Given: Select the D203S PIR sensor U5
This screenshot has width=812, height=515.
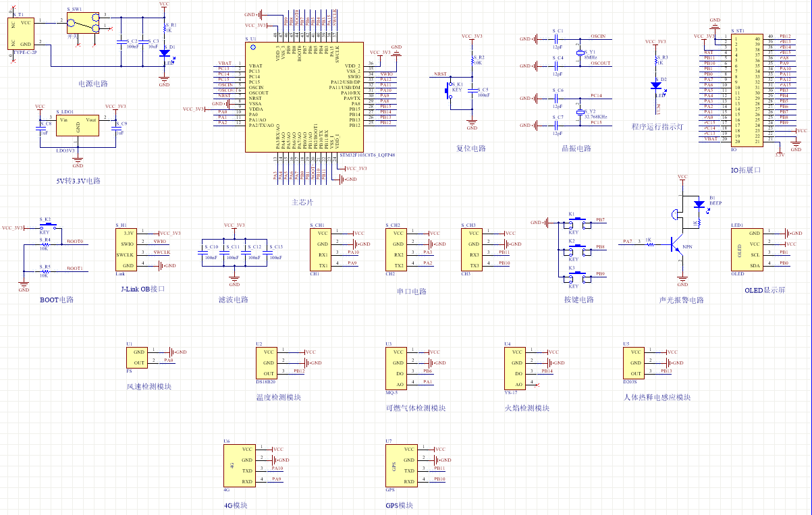Looking at the screenshot, I should [634, 362].
